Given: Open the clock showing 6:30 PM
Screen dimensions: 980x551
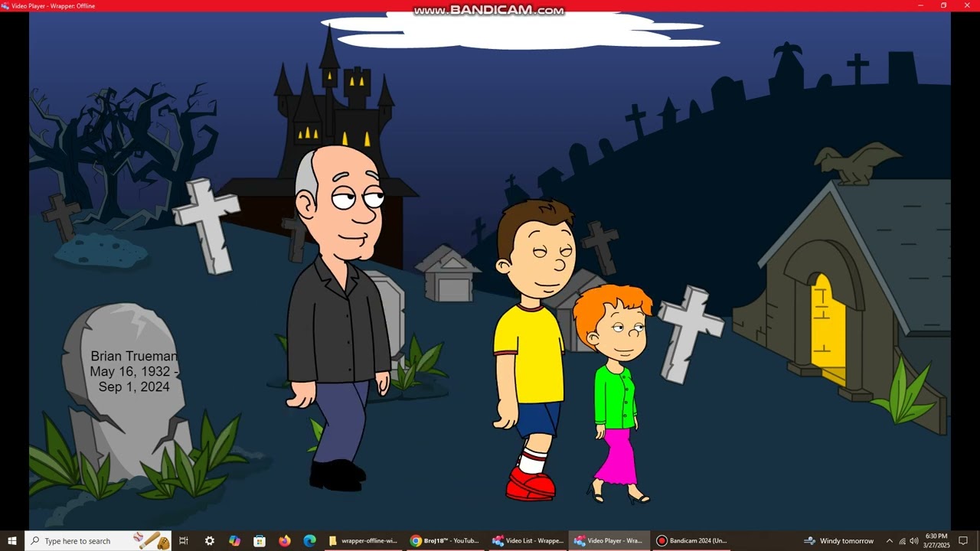Looking at the screenshot, I should (936, 541).
